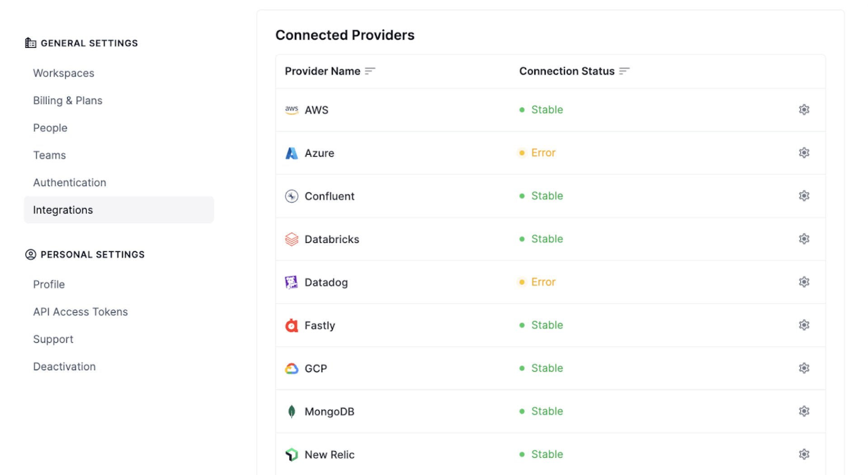Sort by Connection Status column icon
The width and height of the screenshot is (868, 475).
click(x=624, y=71)
